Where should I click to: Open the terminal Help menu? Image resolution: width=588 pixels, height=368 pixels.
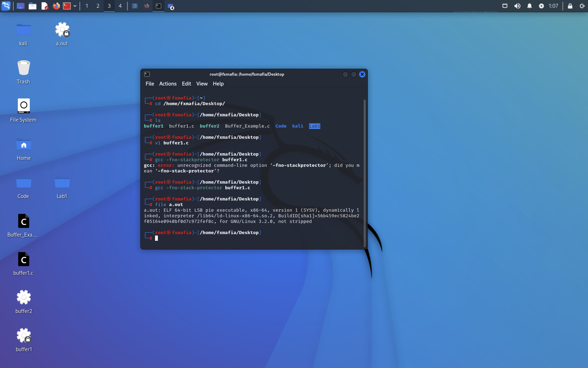(218, 84)
